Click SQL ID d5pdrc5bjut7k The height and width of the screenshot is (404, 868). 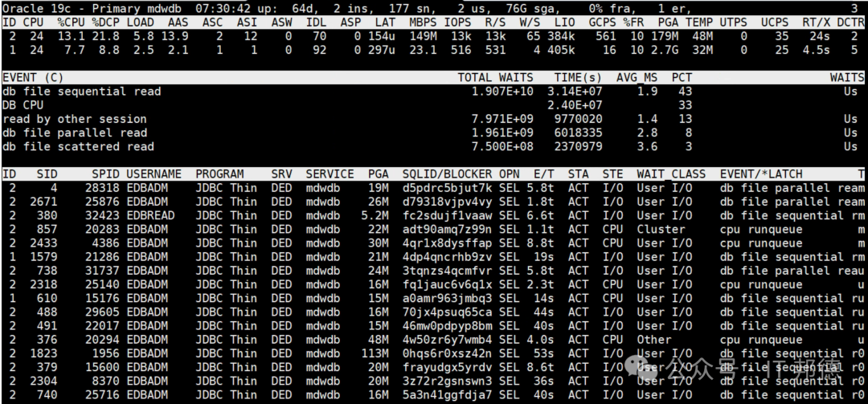448,188
